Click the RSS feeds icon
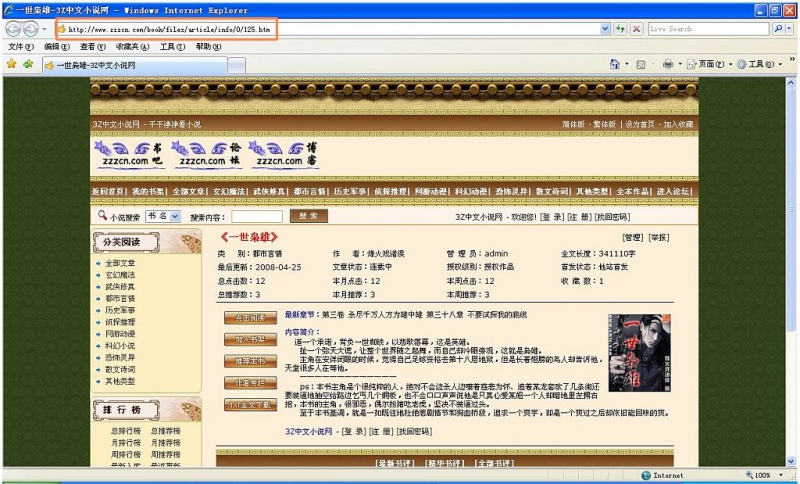 point(641,64)
